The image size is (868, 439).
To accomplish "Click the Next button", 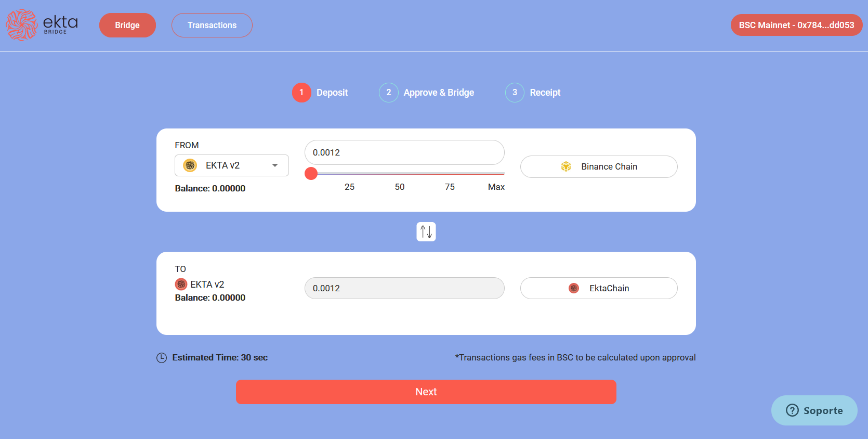I will 426,392.
